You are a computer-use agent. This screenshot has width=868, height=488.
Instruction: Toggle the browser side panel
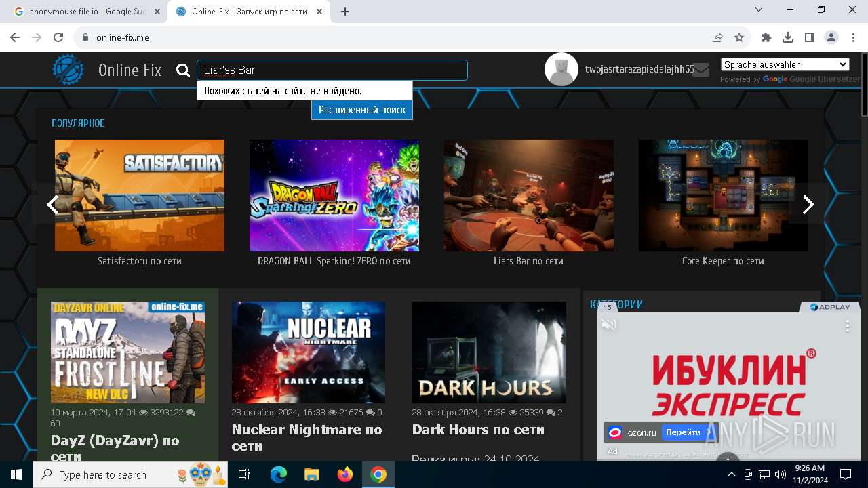(810, 38)
